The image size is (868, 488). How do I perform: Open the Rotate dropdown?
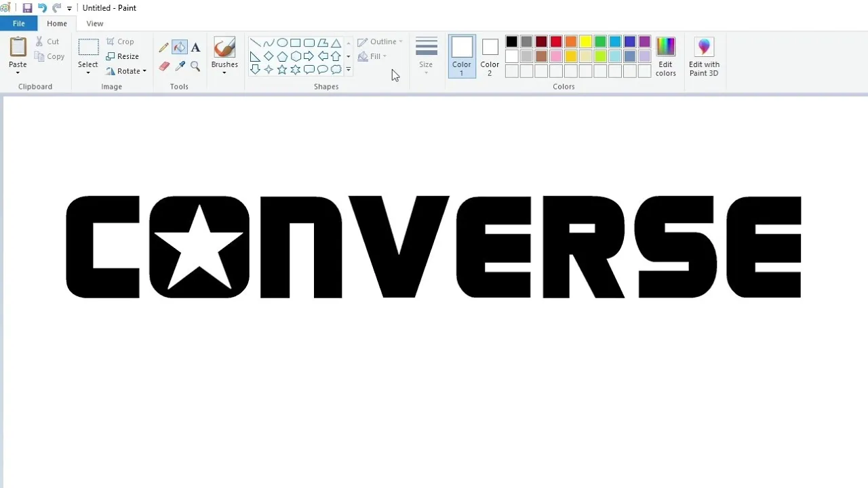127,71
